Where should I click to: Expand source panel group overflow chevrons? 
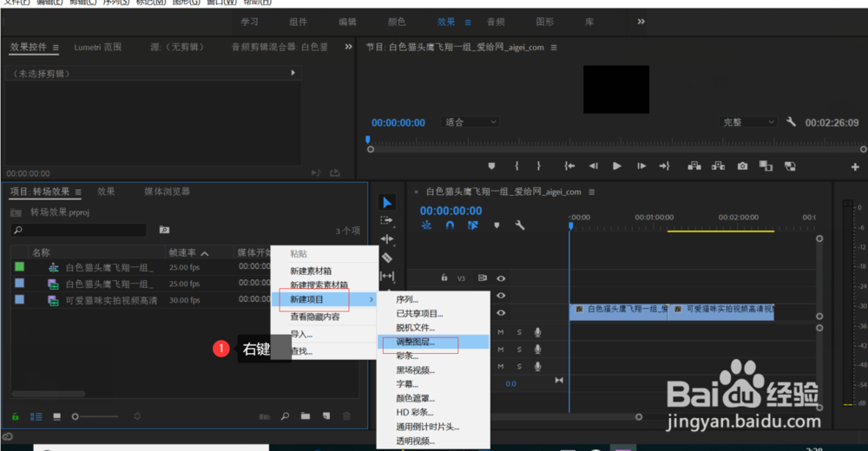[348, 47]
